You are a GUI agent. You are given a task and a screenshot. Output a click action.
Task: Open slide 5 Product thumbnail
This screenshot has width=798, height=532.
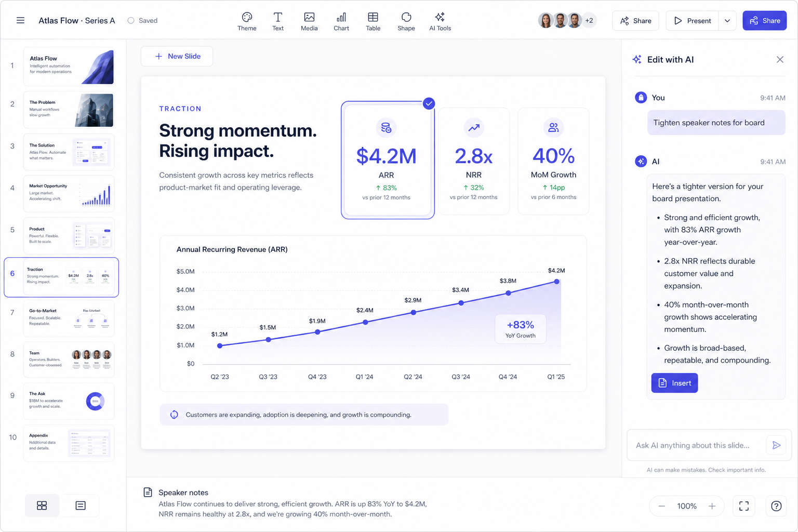(x=69, y=235)
